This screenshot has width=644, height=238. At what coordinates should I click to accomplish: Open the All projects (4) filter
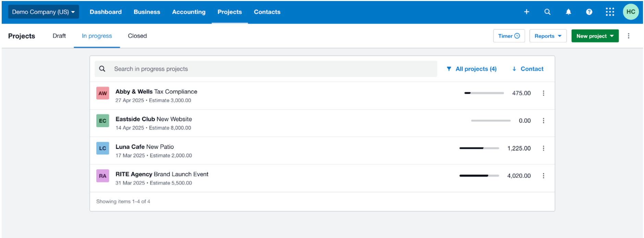pyautogui.click(x=472, y=69)
